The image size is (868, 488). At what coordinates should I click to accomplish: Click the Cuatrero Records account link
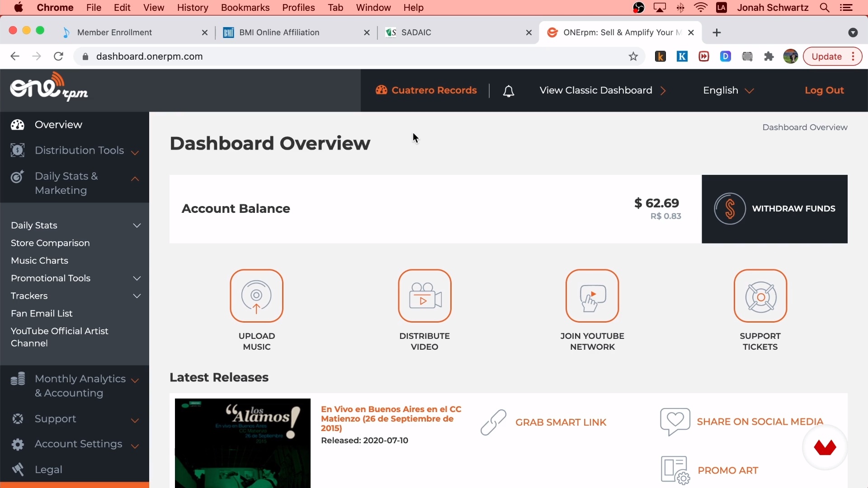click(426, 90)
